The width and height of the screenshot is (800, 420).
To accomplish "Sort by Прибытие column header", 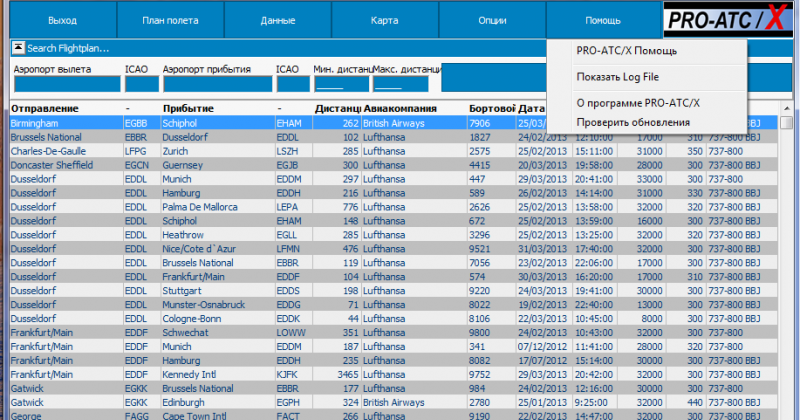I will [x=188, y=108].
